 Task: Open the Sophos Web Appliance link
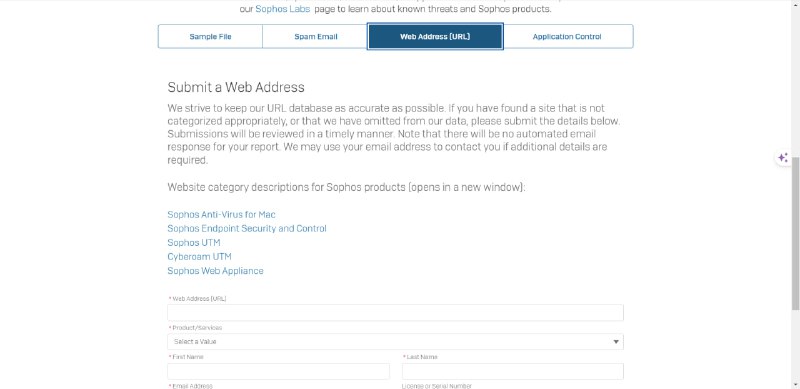tap(215, 271)
